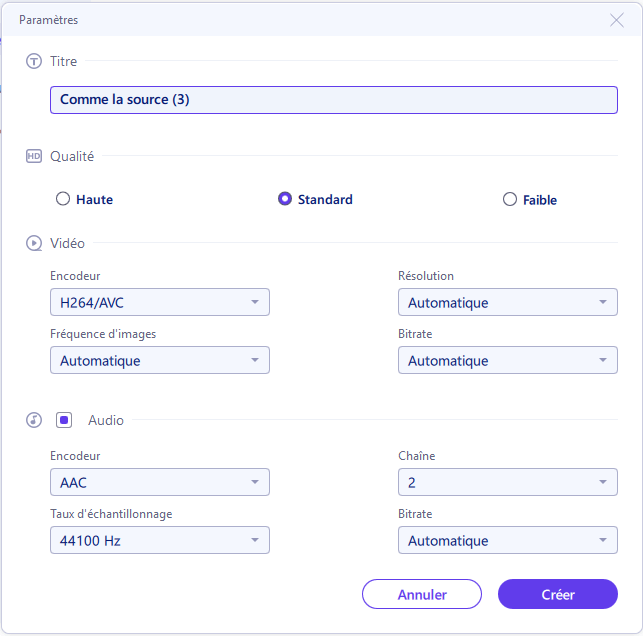Image resolution: width=643 pixels, height=636 pixels.
Task: Toggle the Audio checkbox
Action: (64, 420)
